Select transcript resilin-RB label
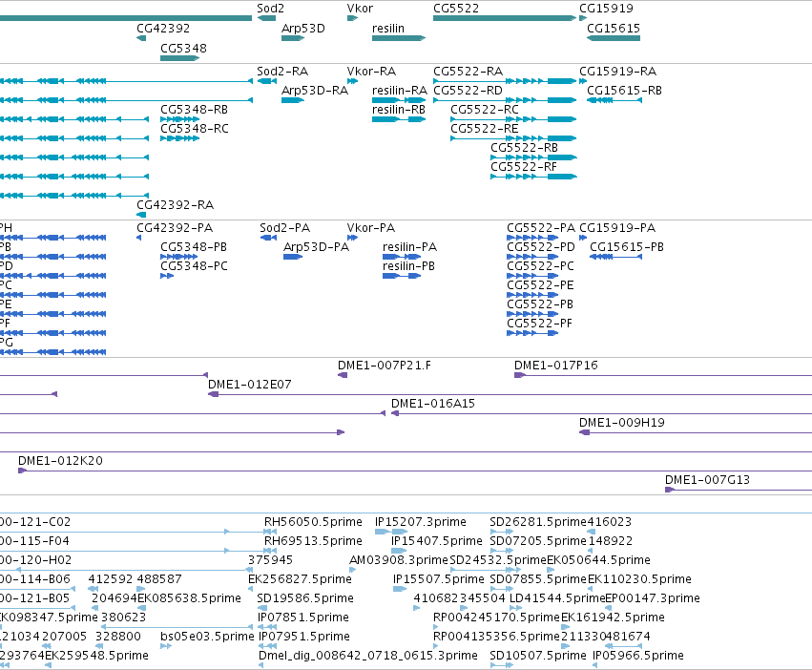This screenshot has height=670, width=812. tap(399, 110)
